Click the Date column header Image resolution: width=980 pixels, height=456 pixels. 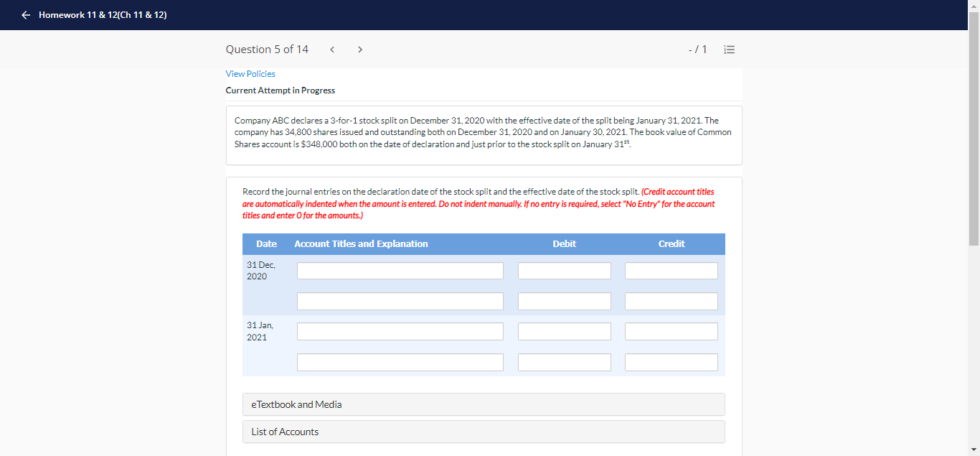click(266, 244)
